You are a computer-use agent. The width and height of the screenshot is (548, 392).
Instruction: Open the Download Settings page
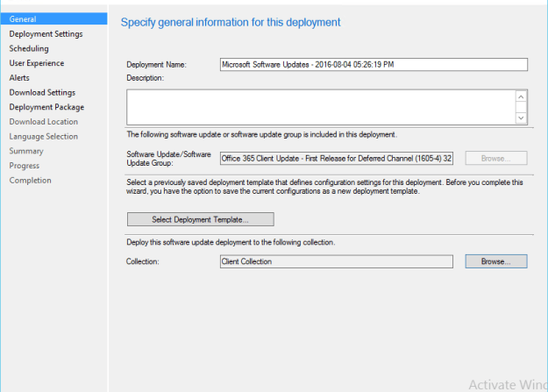click(42, 92)
